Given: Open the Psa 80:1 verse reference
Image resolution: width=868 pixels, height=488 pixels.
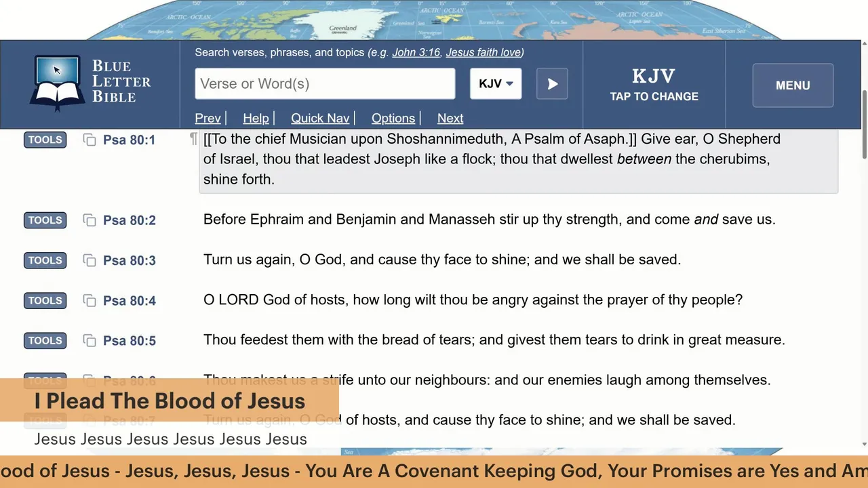Looking at the screenshot, I should point(129,140).
